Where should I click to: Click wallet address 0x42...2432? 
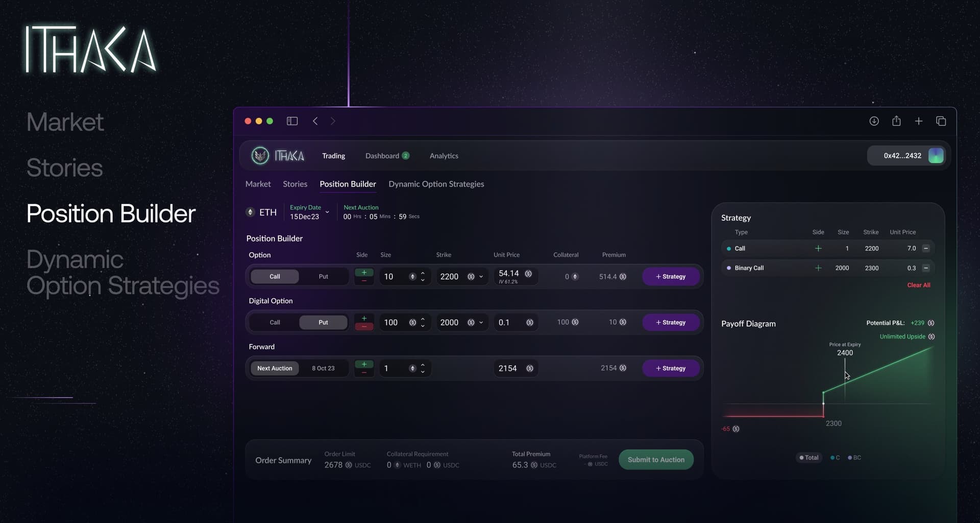pos(902,156)
